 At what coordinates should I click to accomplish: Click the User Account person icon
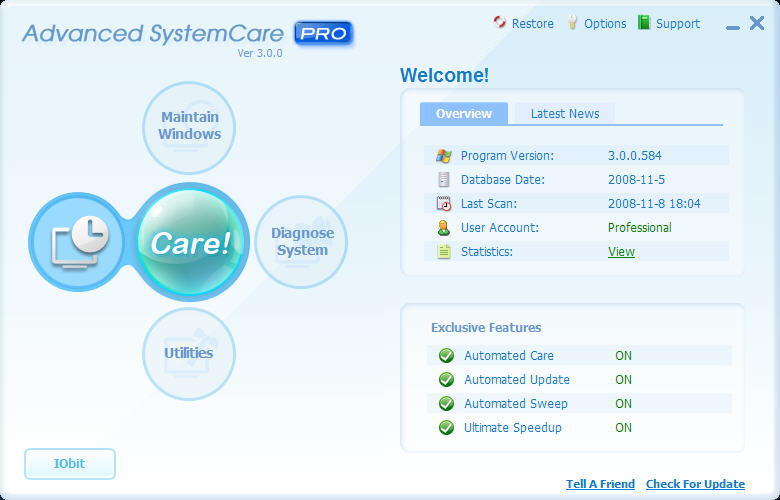[443, 228]
